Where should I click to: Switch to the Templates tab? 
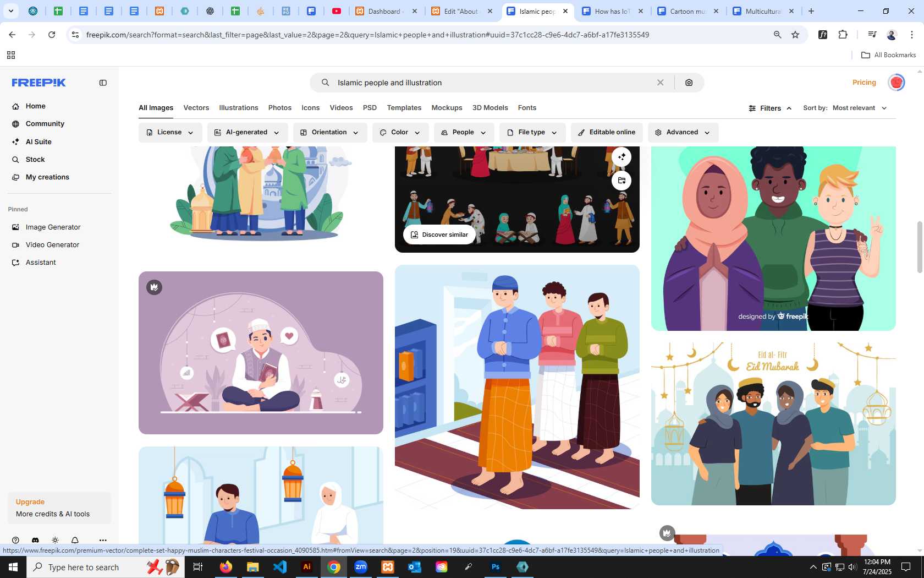404,108
